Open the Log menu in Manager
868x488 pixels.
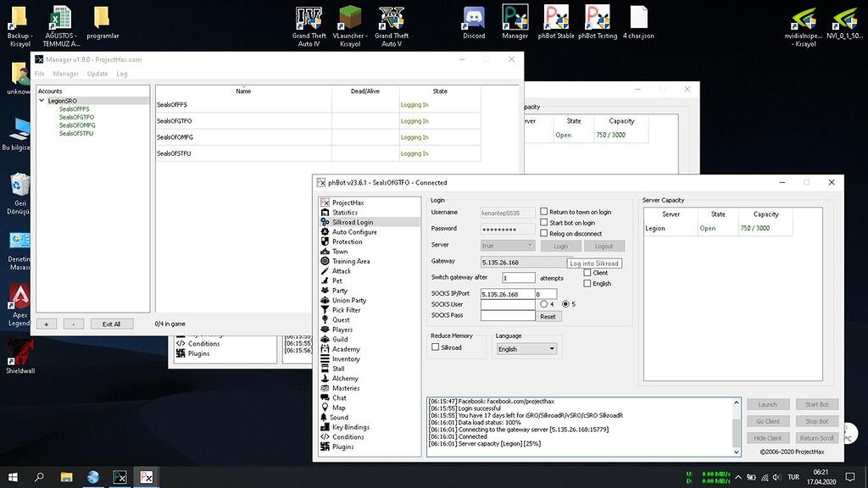click(122, 74)
